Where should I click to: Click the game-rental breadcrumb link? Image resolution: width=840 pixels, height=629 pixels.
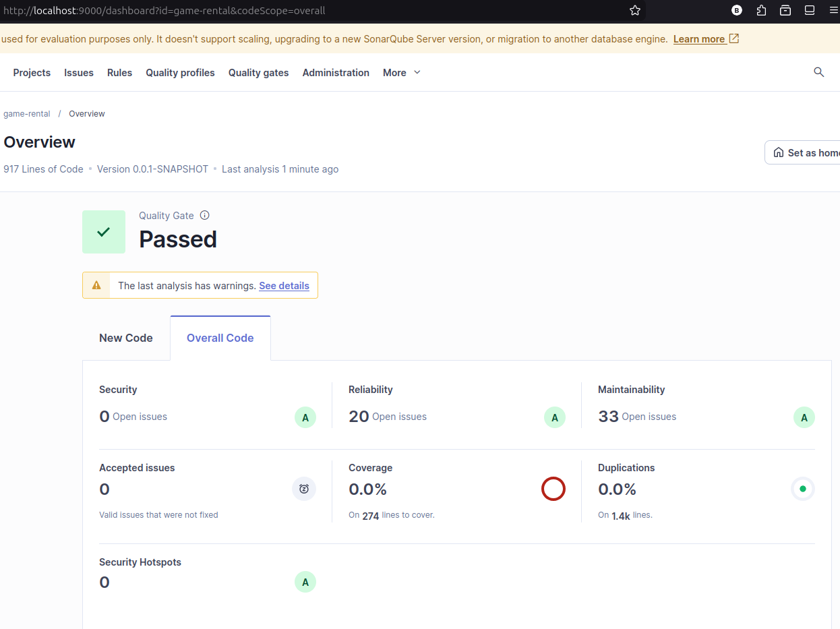point(27,114)
